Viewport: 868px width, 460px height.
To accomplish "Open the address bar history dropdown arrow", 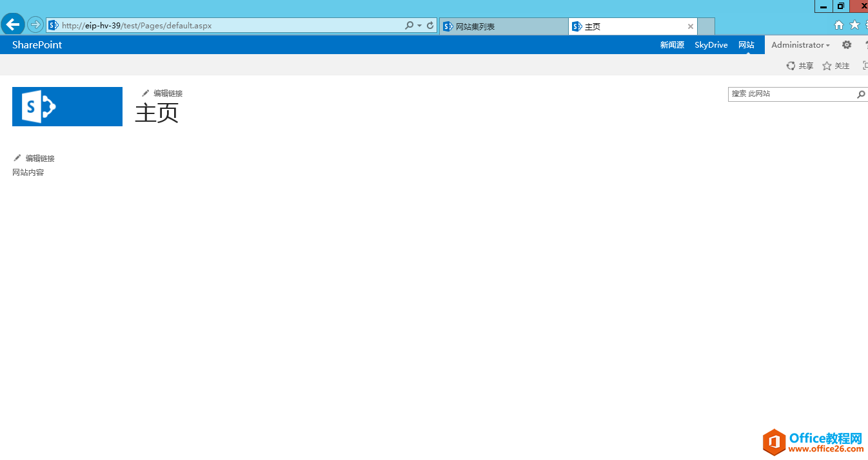I will [420, 26].
